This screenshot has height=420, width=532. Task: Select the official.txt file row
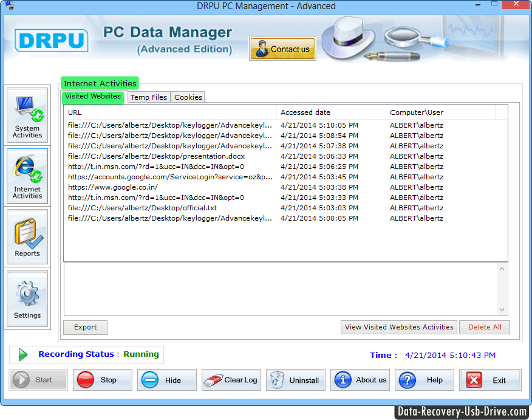(285, 208)
